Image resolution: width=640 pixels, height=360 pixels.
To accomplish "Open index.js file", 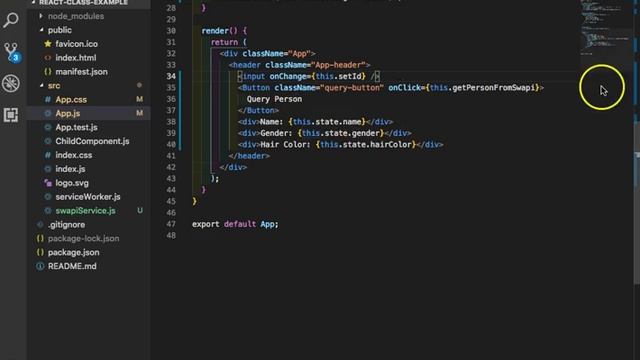I will [70, 169].
